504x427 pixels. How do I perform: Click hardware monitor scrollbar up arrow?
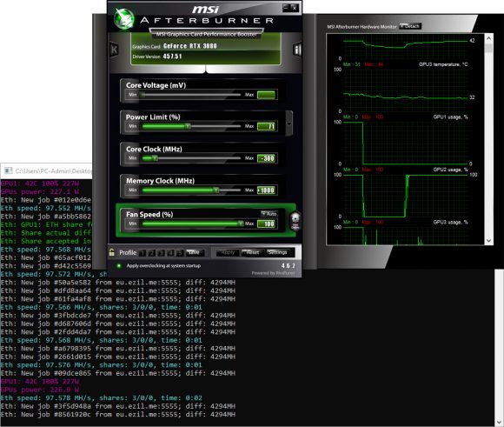489,38
